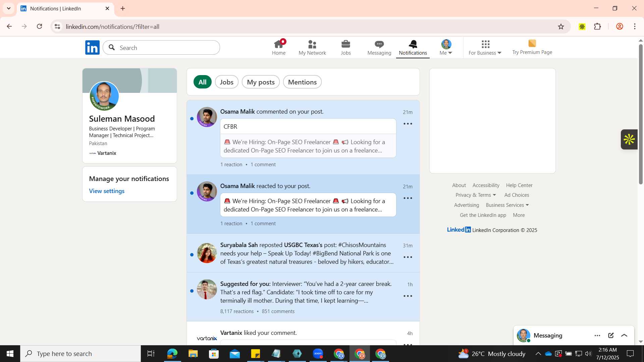This screenshot has width=644, height=362.
Task: Open Suleman Masood profile name
Action: tap(122, 119)
